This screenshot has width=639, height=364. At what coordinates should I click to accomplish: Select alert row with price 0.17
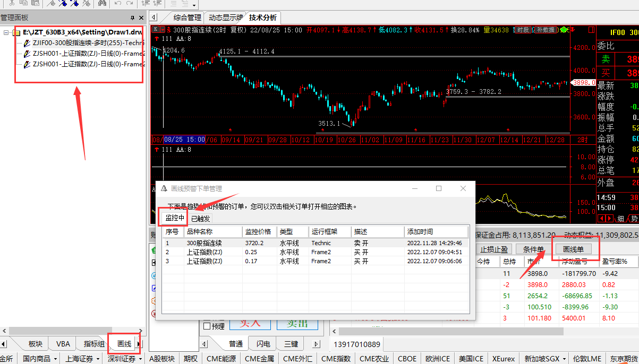click(316, 261)
